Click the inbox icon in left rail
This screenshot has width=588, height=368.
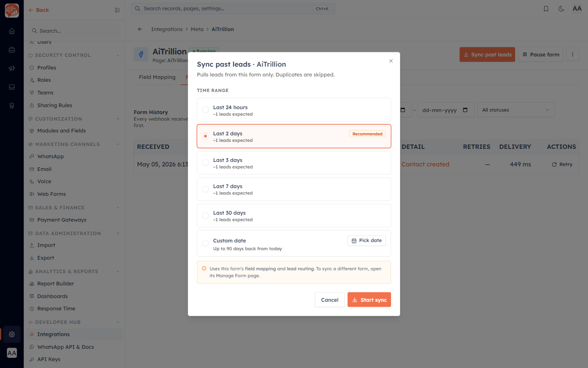12,87
